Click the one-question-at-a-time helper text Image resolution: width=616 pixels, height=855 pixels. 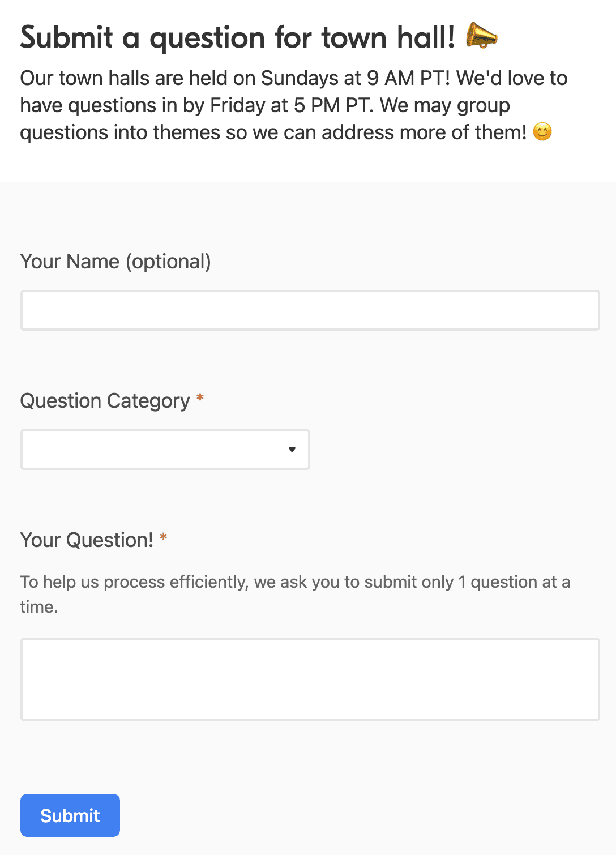(296, 593)
